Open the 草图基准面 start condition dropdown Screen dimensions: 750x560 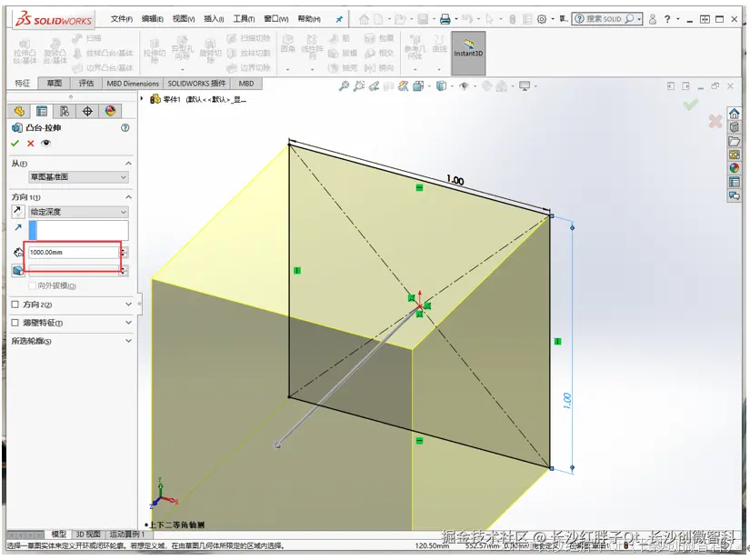tap(79, 177)
